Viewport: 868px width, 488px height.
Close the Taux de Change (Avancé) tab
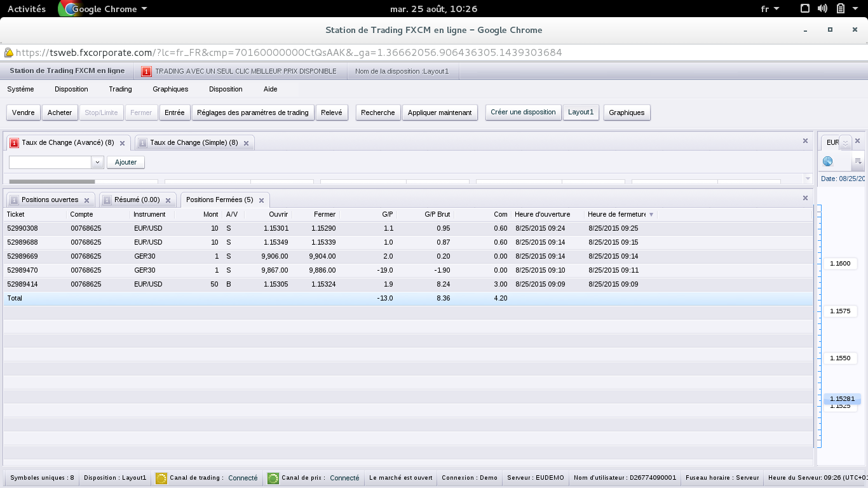click(122, 144)
